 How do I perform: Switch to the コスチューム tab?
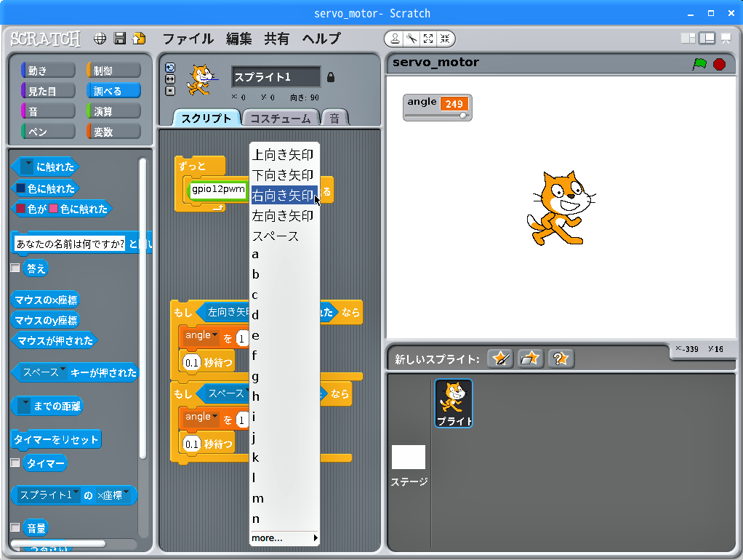281,118
